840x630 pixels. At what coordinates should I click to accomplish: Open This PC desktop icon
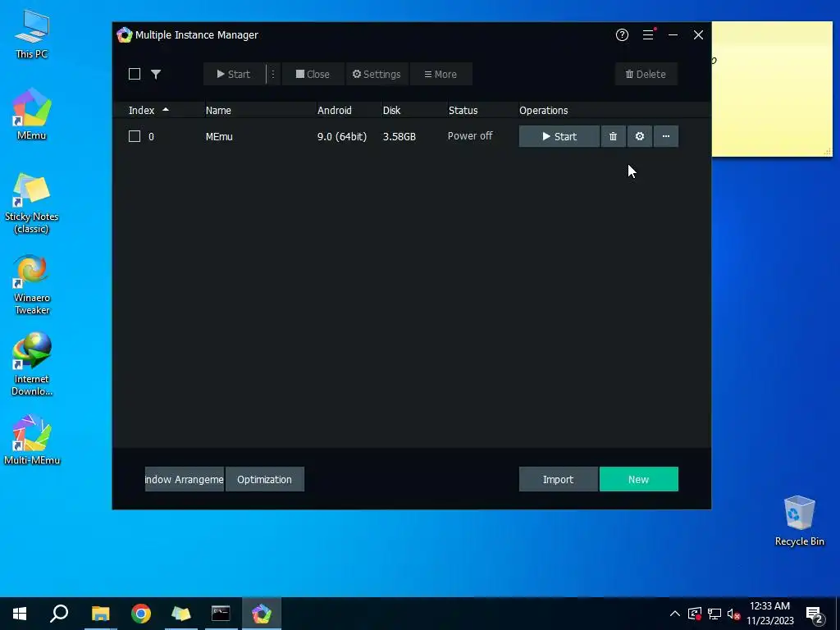(32, 34)
